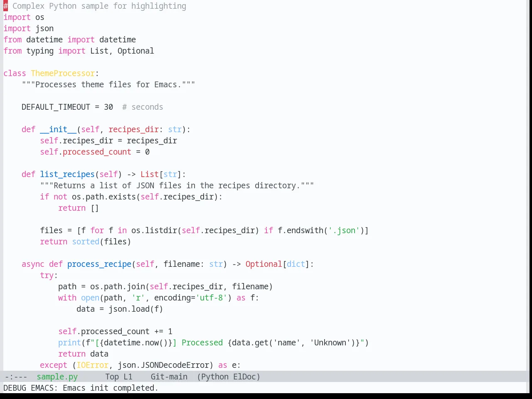This screenshot has width=532, height=399.
Task: Click the Git-main indicator in mode line
Action: [x=169, y=377]
